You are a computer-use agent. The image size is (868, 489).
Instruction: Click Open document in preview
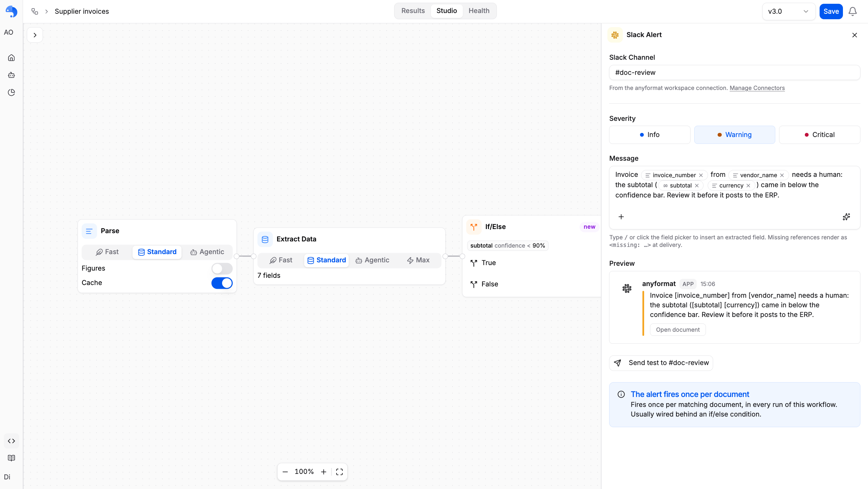click(x=678, y=330)
